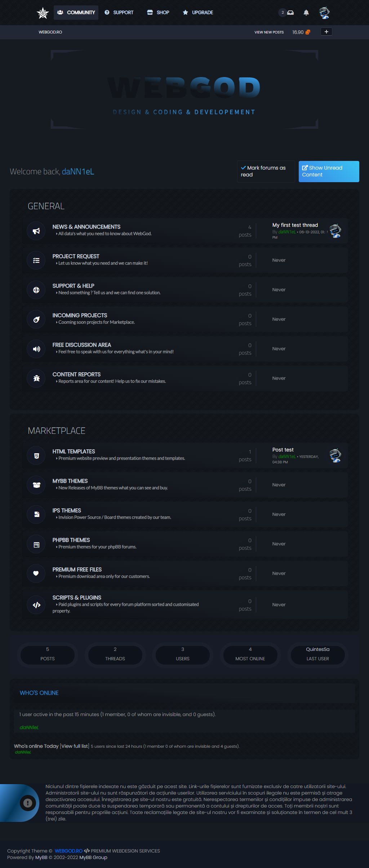Click the HTML5 icon for HTML Templates
The height and width of the screenshot is (868, 369).
[x=36, y=455]
